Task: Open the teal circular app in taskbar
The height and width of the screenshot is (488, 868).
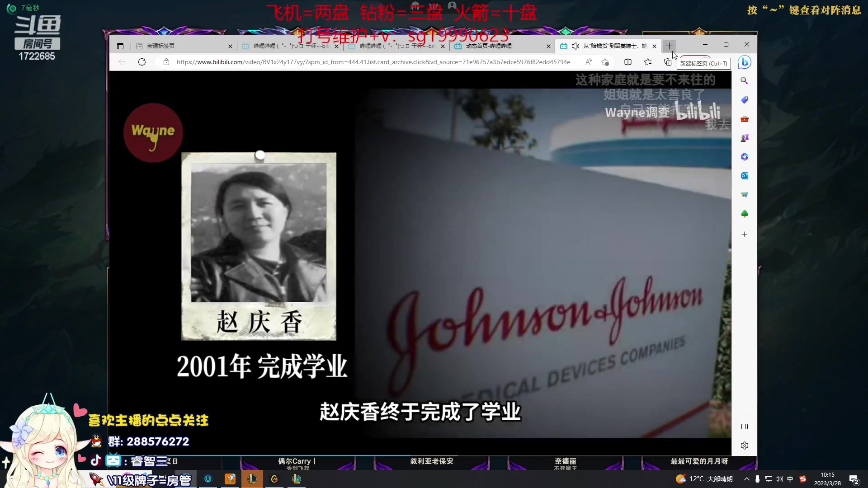Action: tap(208, 479)
